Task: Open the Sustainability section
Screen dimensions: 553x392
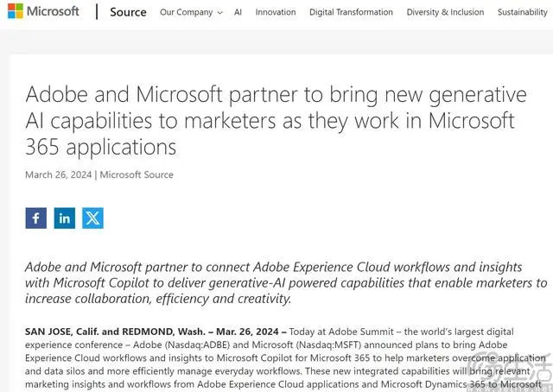Action: (x=522, y=12)
